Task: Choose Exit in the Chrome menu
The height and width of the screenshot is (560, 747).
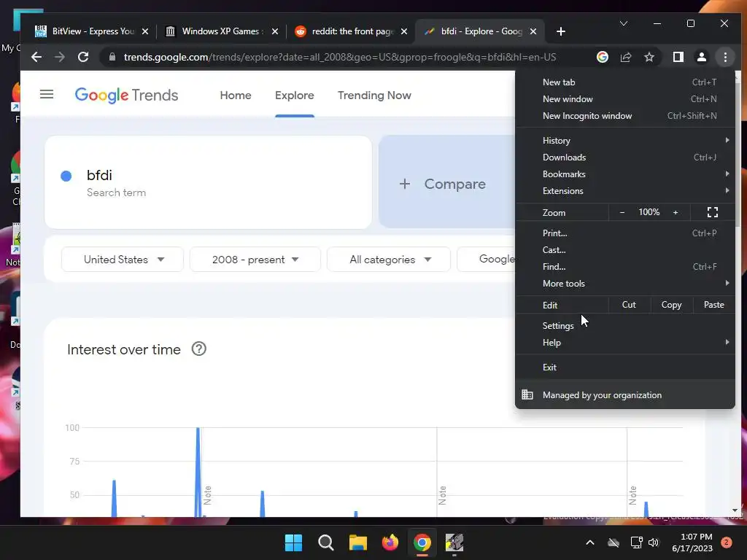Action: 625,367
